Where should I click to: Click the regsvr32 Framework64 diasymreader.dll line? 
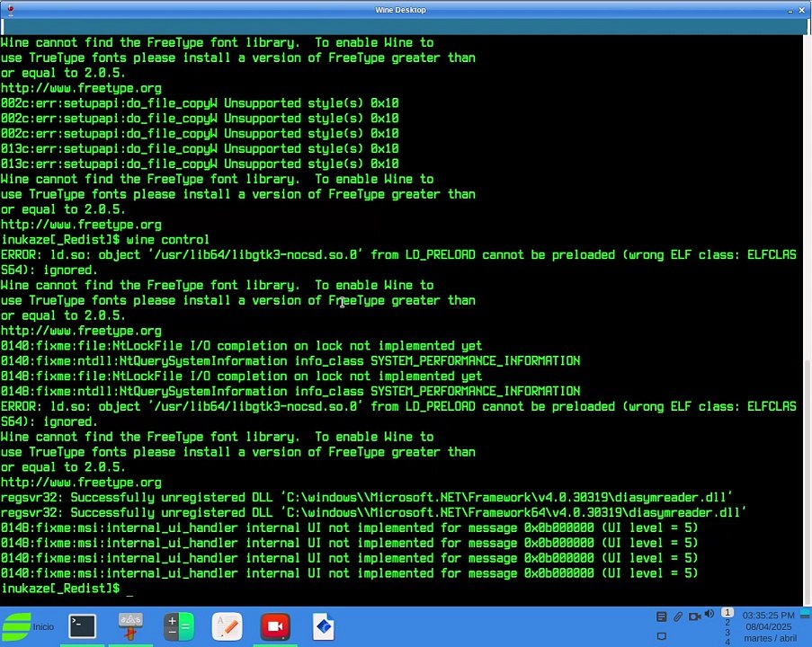pyautogui.click(x=373, y=512)
